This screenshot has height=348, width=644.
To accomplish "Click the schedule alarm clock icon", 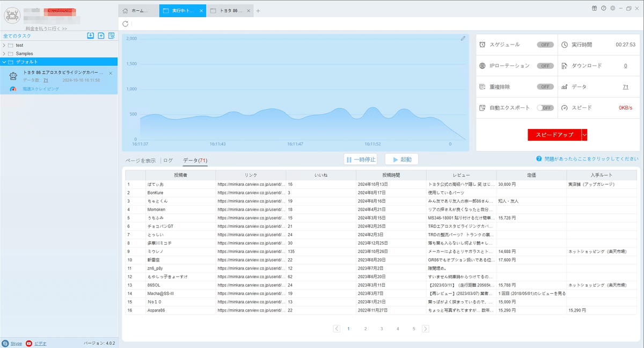I will (483, 45).
